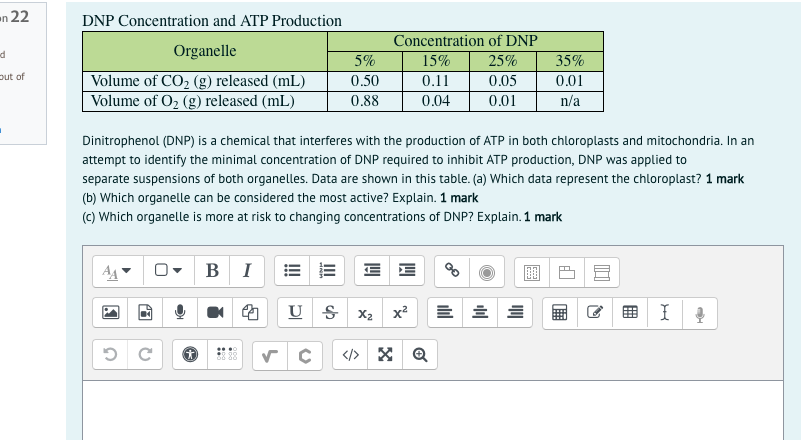This screenshot has width=806, height=440.
Task: Toggle bold formatting
Action: (212, 271)
